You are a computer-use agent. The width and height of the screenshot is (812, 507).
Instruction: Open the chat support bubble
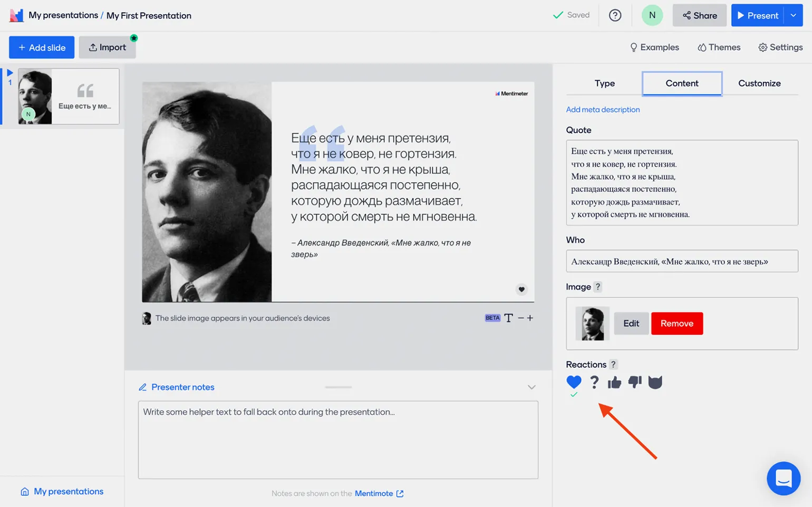(x=783, y=478)
